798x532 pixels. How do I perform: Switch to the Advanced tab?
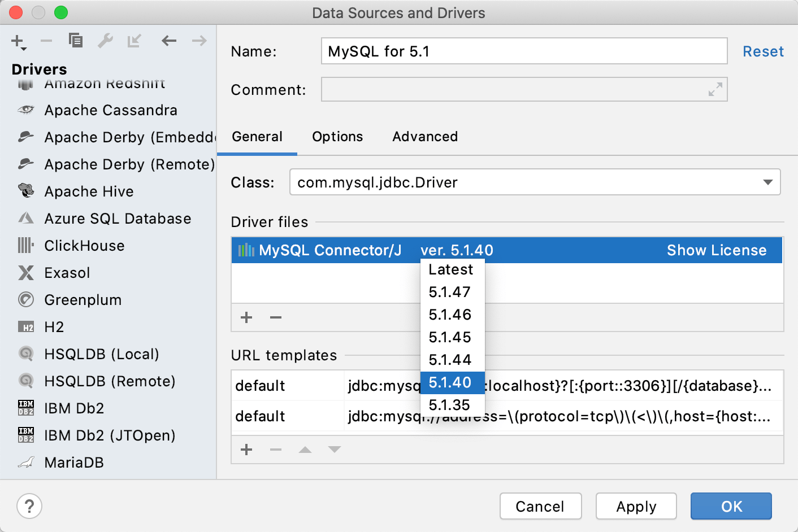point(424,136)
